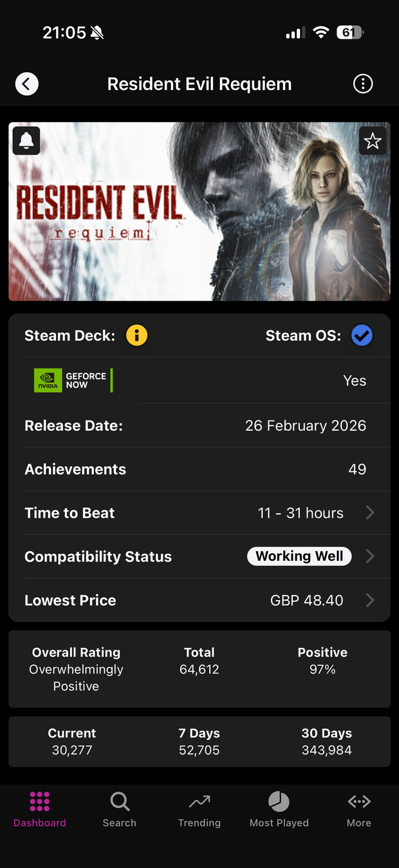This screenshot has width=399, height=868.
Task: Switch to the Dashboard tab
Action: (40, 809)
